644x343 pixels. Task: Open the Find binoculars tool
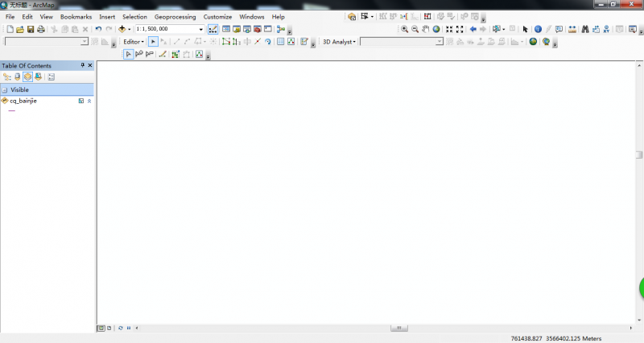click(585, 29)
